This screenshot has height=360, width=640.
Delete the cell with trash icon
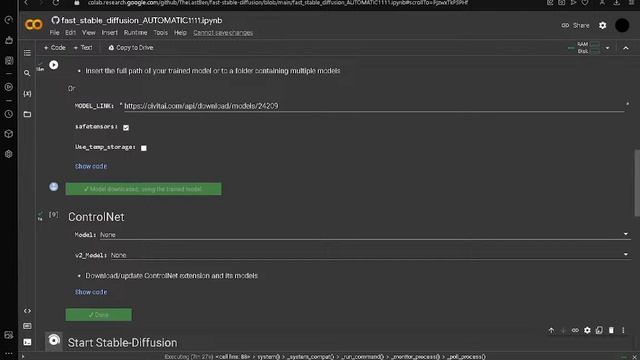tap(611, 330)
